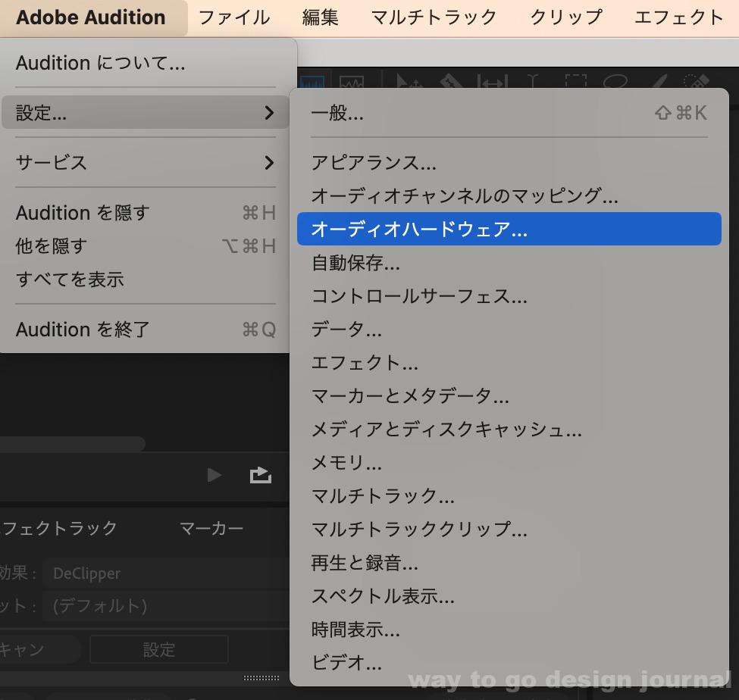Open データ… settings
Image resolution: width=739 pixels, height=700 pixels.
[x=509, y=329]
